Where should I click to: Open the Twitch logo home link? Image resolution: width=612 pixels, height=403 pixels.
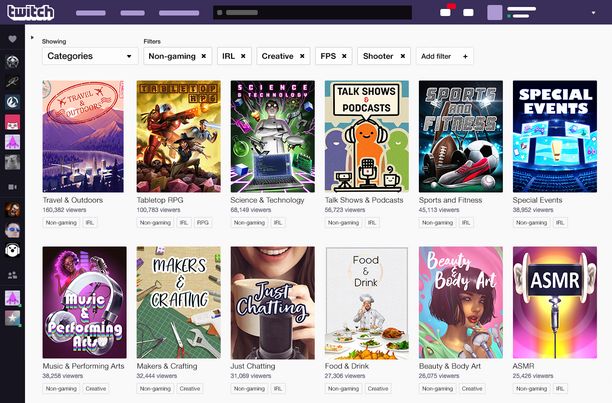pos(30,12)
